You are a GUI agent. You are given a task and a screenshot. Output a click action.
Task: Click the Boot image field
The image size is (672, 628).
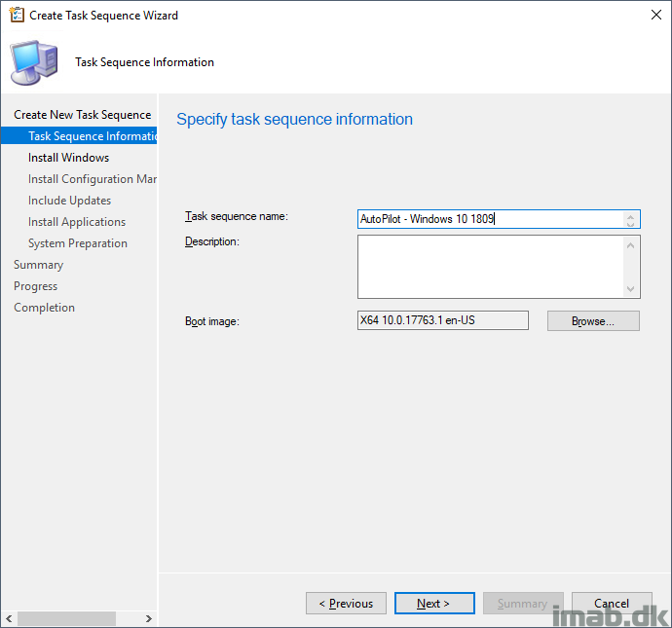[x=443, y=320]
